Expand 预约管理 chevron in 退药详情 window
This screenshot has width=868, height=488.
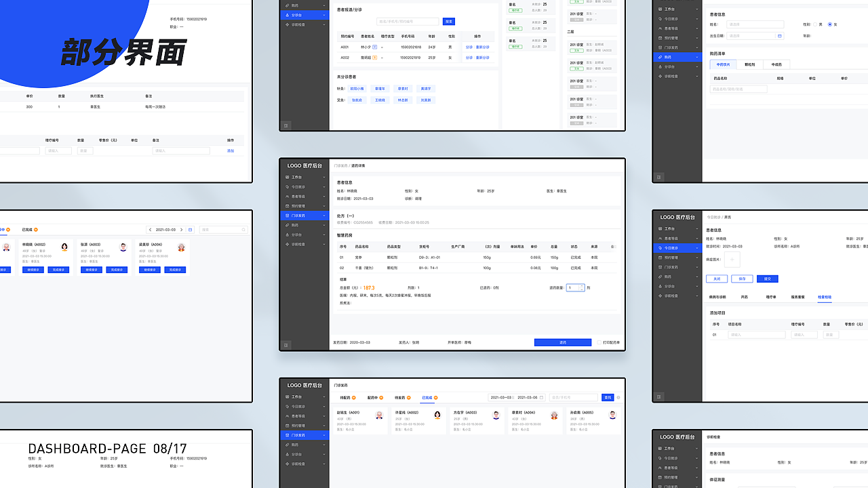coord(324,206)
